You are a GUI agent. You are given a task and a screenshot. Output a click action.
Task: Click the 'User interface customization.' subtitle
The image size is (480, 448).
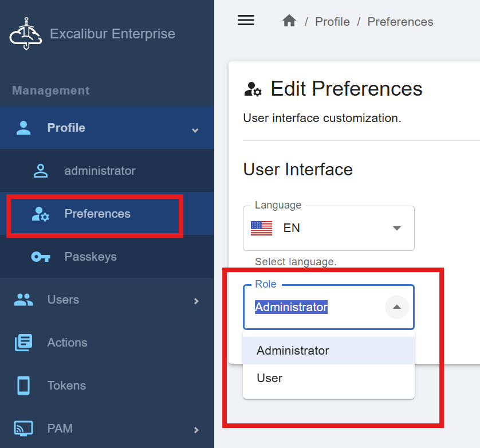point(322,118)
